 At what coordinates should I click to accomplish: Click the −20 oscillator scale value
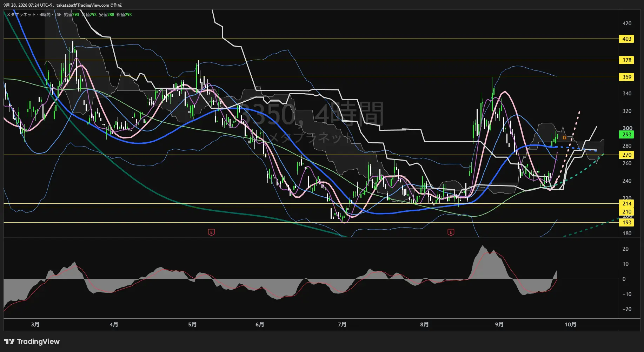click(626, 309)
